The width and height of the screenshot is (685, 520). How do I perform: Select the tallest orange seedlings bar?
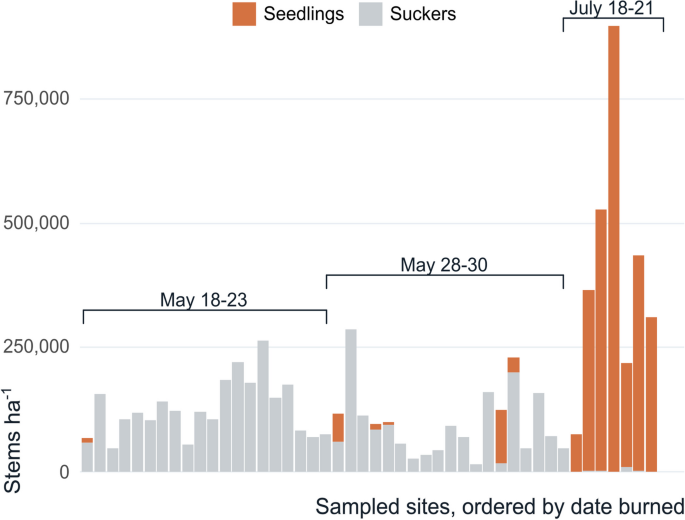tap(614, 248)
